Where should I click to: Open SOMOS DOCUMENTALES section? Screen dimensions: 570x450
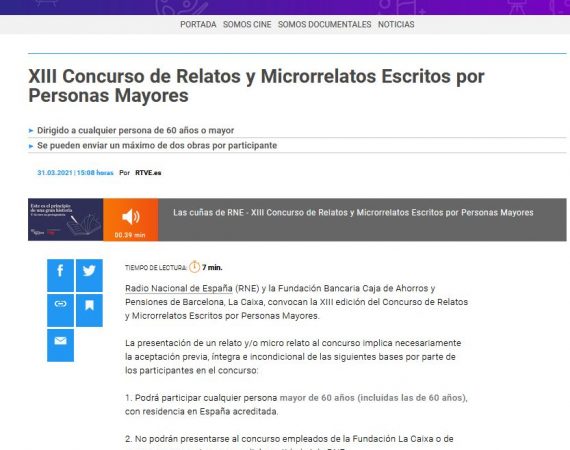[325, 24]
